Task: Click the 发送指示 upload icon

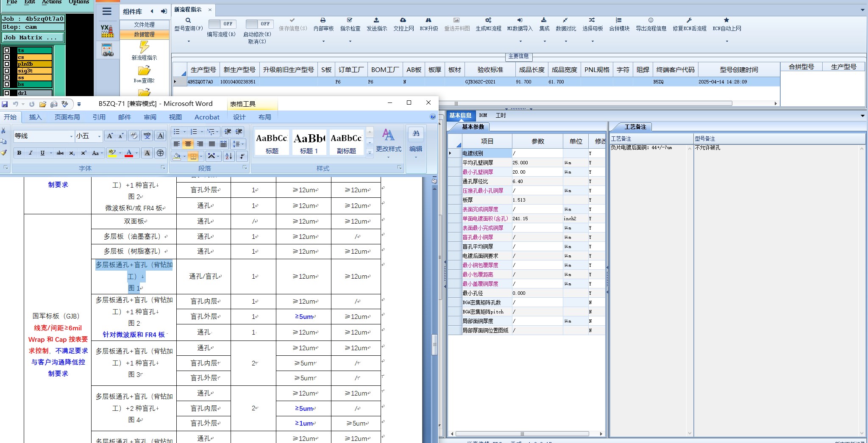Action: [x=376, y=20]
